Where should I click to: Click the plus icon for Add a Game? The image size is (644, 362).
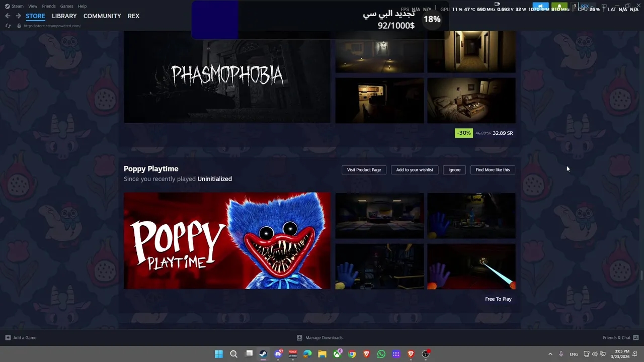[8, 338]
